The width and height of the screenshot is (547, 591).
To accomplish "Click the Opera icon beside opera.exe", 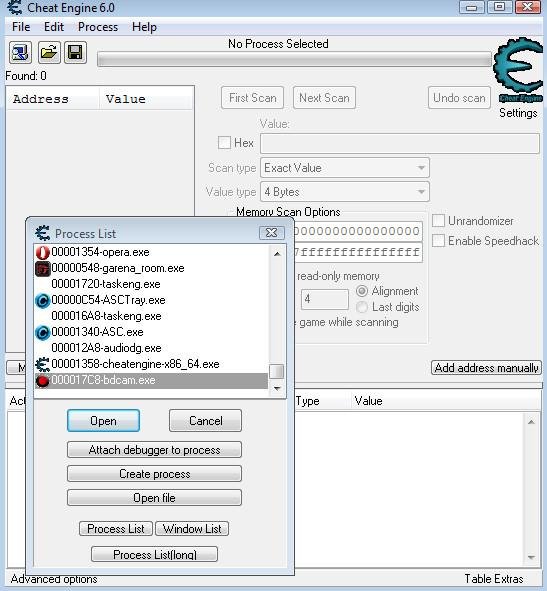I will pyautogui.click(x=43, y=252).
